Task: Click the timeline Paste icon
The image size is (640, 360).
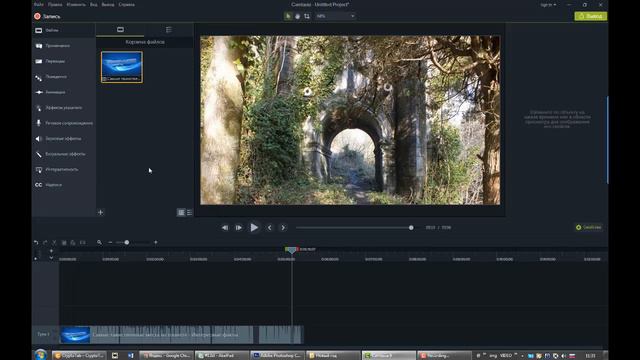Action: click(73, 242)
